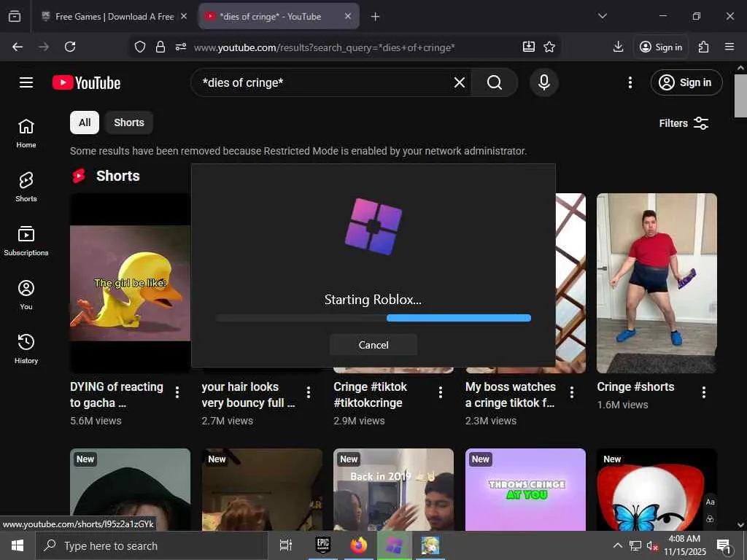Click the magnifier search button
Screen dimensions: 747x560
click(495, 82)
